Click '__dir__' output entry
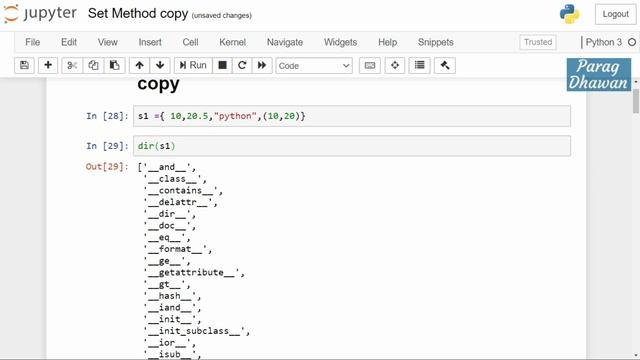The width and height of the screenshot is (640, 360). [x=167, y=213]
